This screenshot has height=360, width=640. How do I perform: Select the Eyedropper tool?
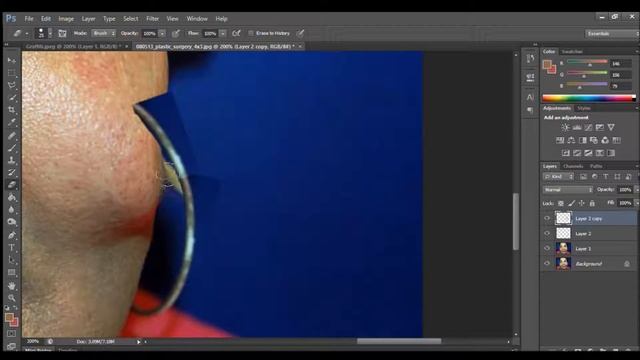[12, 122]
